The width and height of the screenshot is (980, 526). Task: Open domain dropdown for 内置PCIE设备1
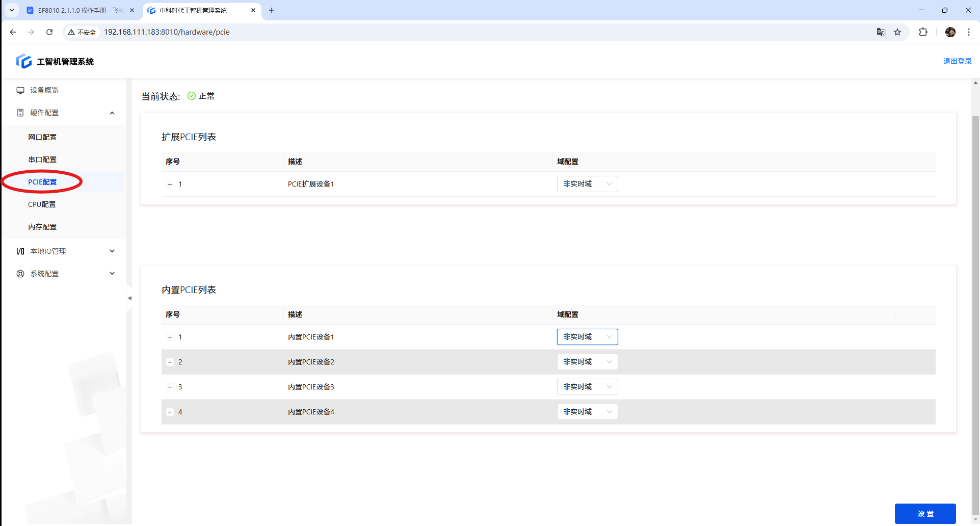[x=587, y=337]
